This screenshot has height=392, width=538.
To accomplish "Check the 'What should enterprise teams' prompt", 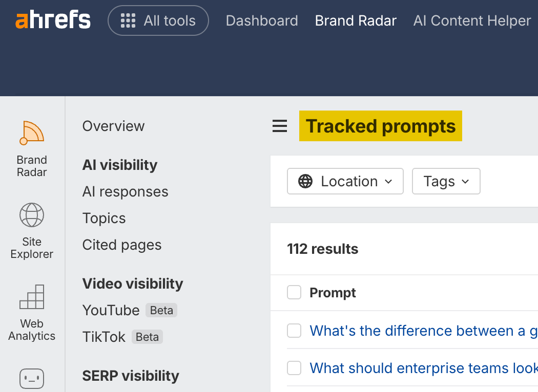I will click(x=294, y=368).
